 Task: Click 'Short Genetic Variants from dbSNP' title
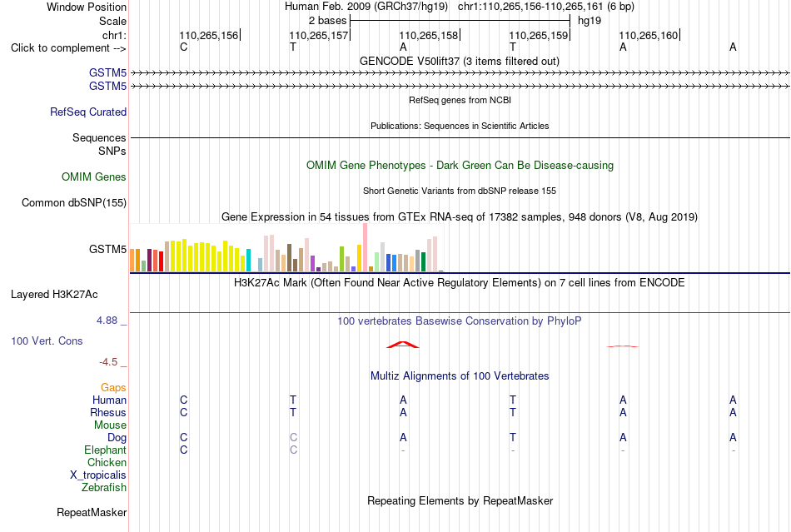click(460, 191)
